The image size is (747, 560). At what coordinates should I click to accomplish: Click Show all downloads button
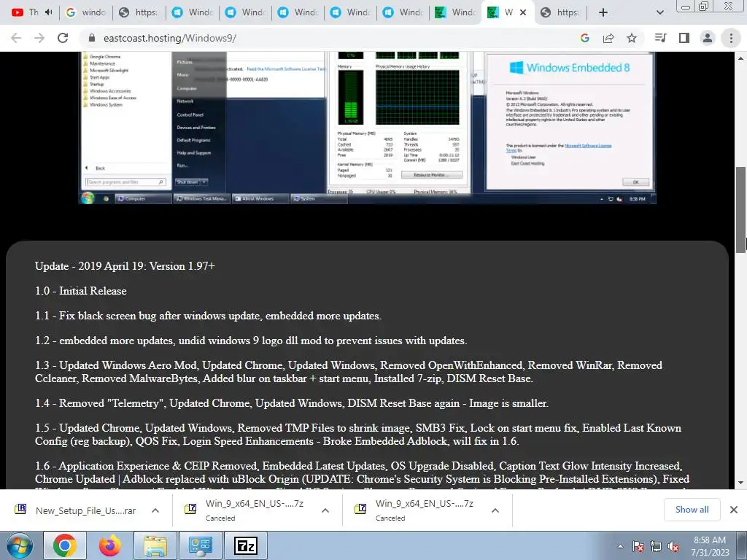(x=692, y=510)
